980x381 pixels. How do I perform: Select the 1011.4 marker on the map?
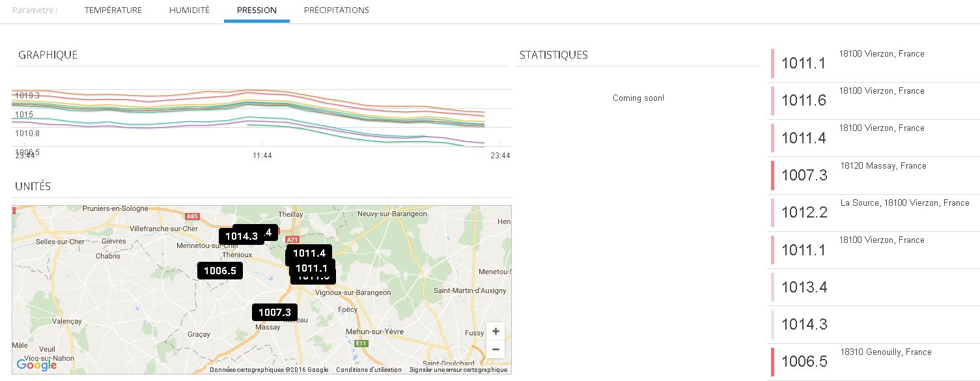[x=309, y=253]
